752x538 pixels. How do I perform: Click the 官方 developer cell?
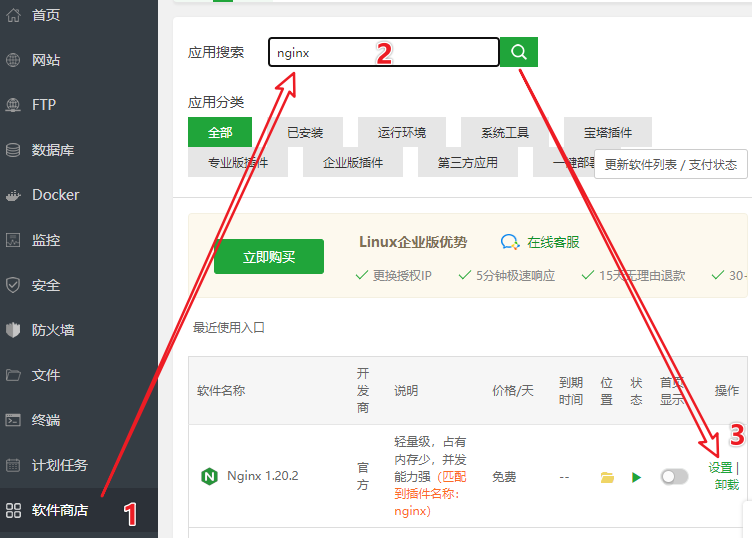(x=363, y=476)
